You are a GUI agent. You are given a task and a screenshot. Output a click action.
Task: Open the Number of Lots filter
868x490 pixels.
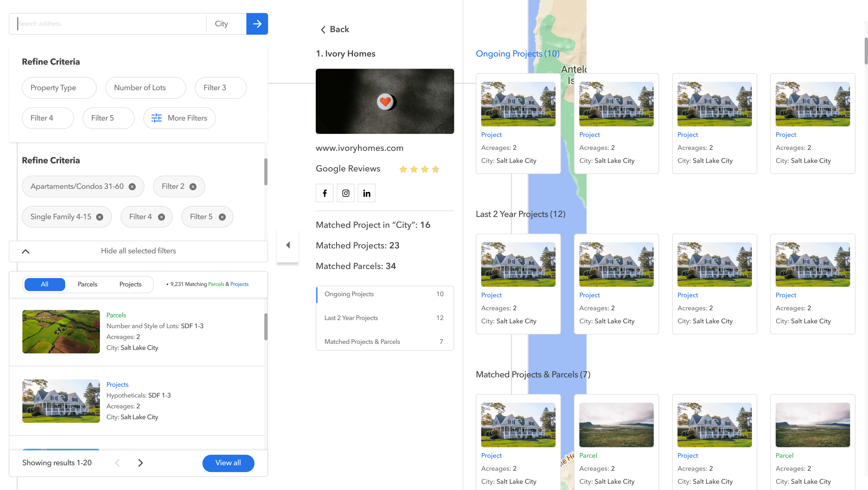click(146, 87)
